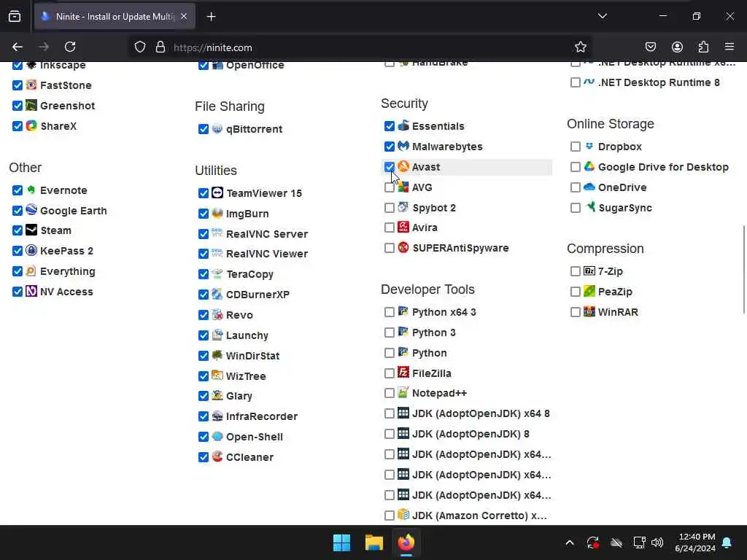
Task: Click the Open-Shell label
Action: click(255, 437)
